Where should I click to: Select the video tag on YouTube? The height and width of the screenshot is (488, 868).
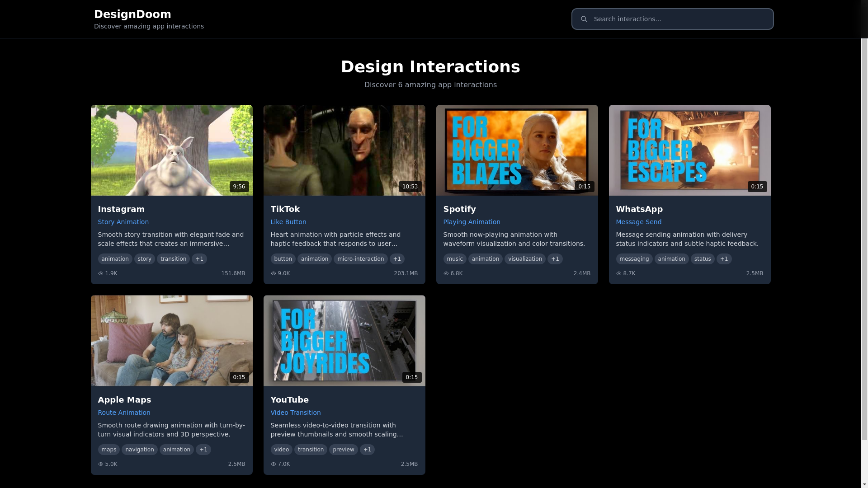282,450
